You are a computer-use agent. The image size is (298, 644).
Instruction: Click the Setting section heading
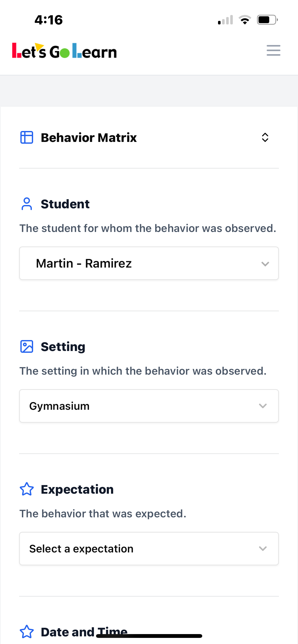point(63,347)
